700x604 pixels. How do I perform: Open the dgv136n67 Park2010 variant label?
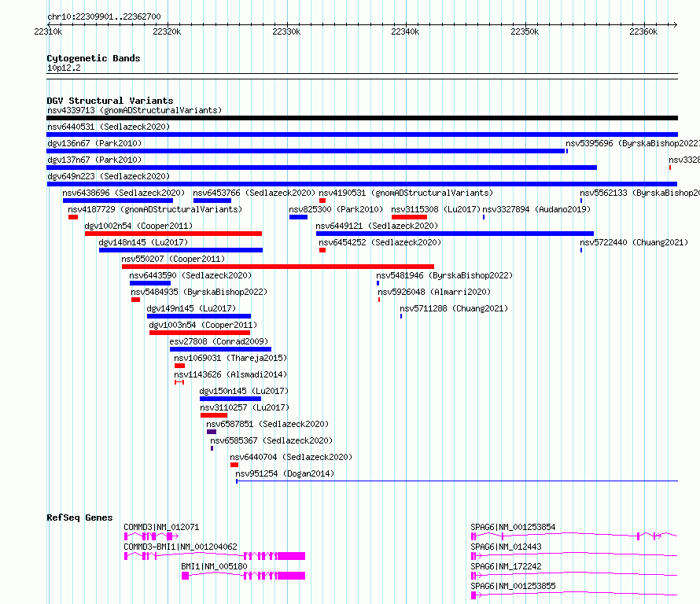coord(94,143)
